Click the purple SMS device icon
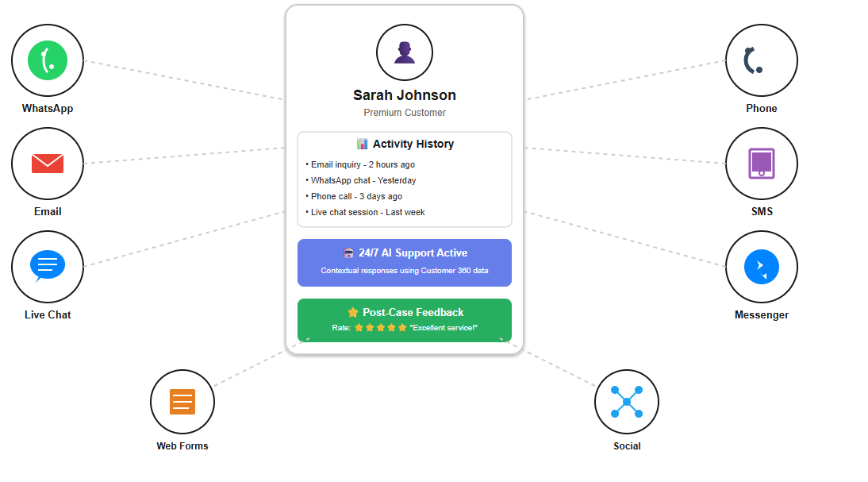The image size is (868, 482). tap(761, 164)
